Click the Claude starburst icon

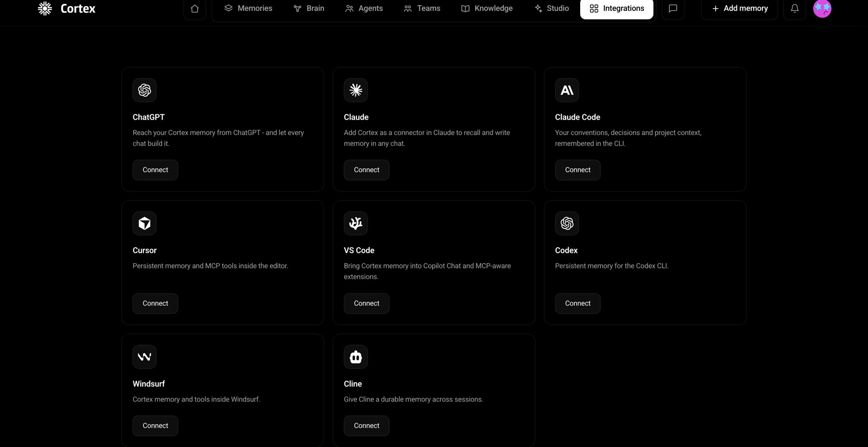pyautogui.click(x=356, y=90)
